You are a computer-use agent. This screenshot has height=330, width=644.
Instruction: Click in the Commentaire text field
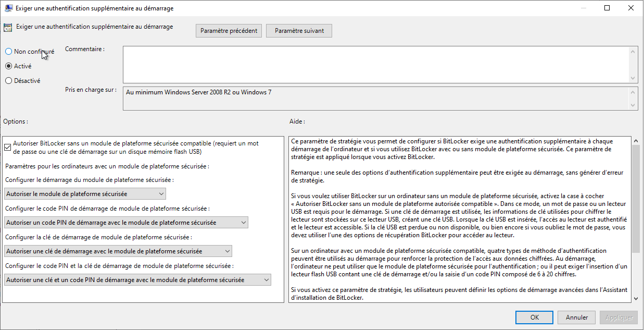point(375,65)
